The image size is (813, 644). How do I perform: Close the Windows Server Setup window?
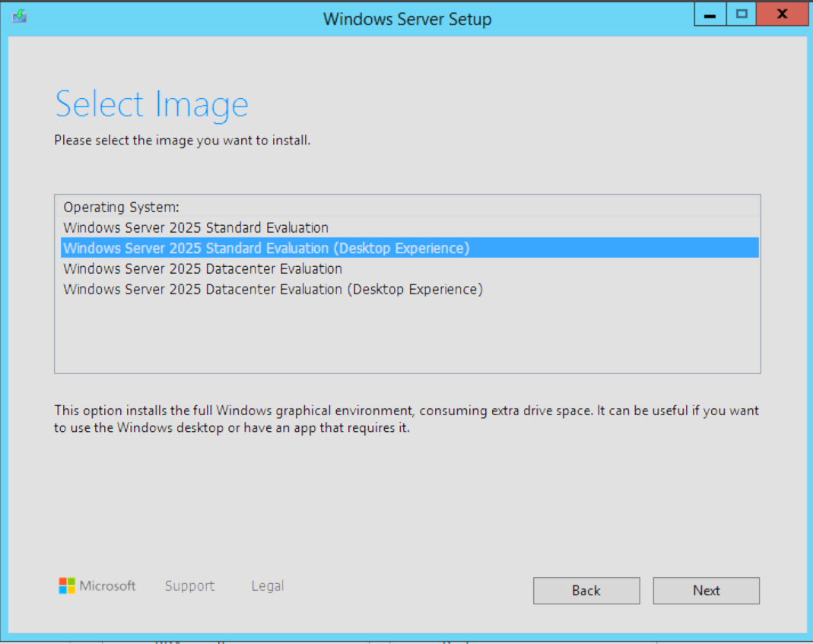click(782, 15)
